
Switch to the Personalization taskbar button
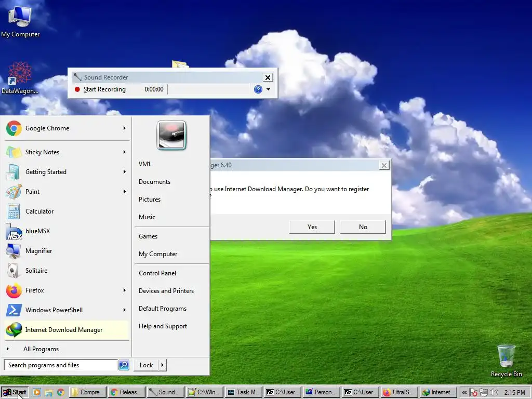[x=321, y=392]
